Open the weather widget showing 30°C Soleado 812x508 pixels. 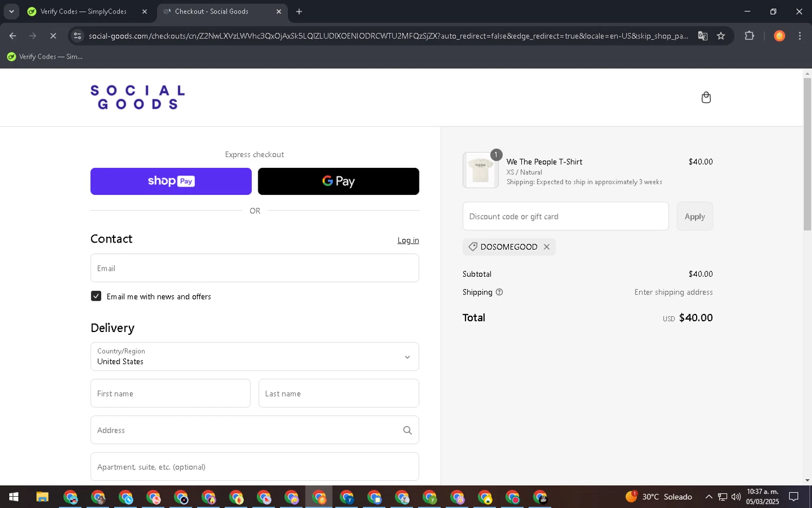coord(659,497)
